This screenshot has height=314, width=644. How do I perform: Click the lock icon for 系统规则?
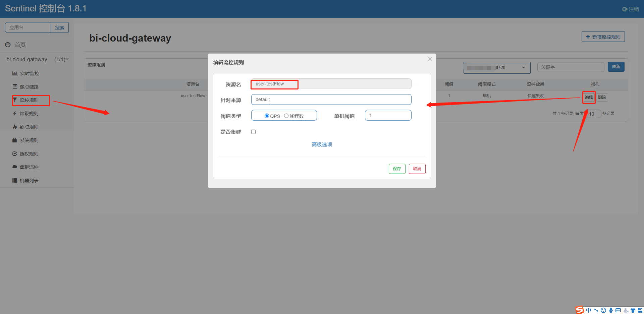[x=15, y=140]
